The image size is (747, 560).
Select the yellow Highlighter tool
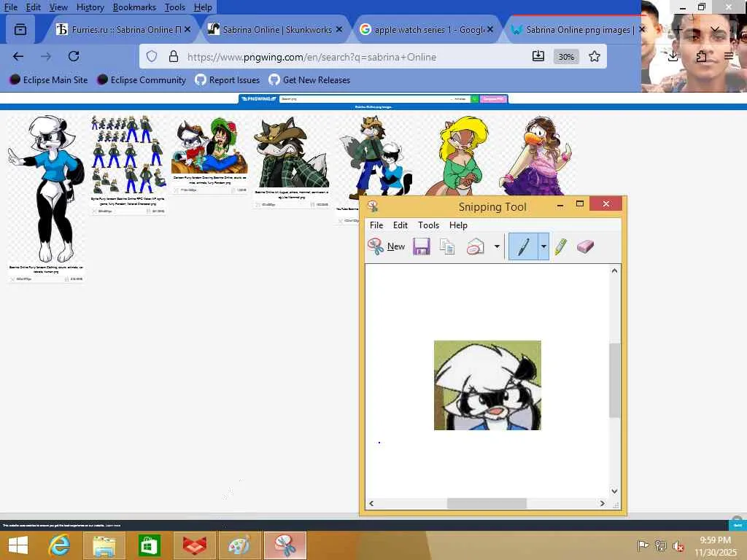[x=561, y=246]
